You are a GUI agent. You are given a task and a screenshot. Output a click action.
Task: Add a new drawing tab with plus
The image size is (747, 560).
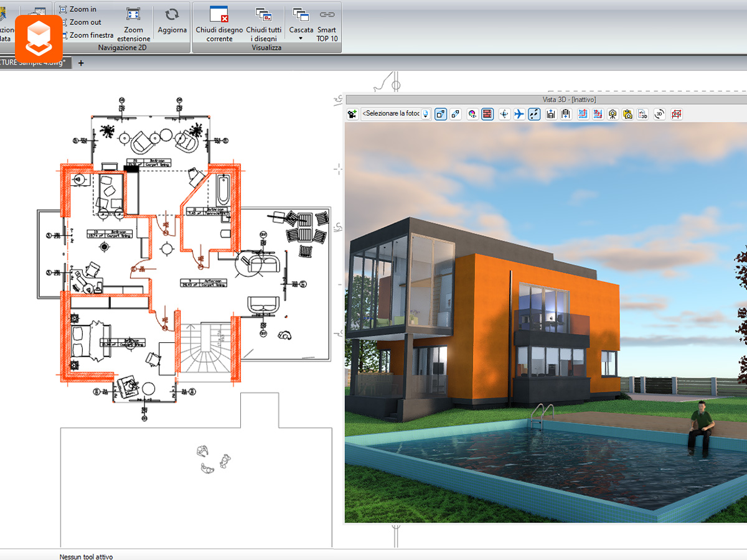tap(80, 63)
